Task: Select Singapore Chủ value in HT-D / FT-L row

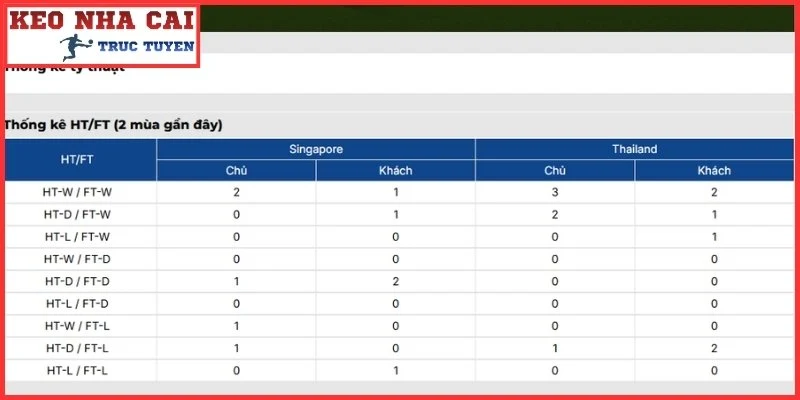Action: pyautogui.click(x=236, y=348)
